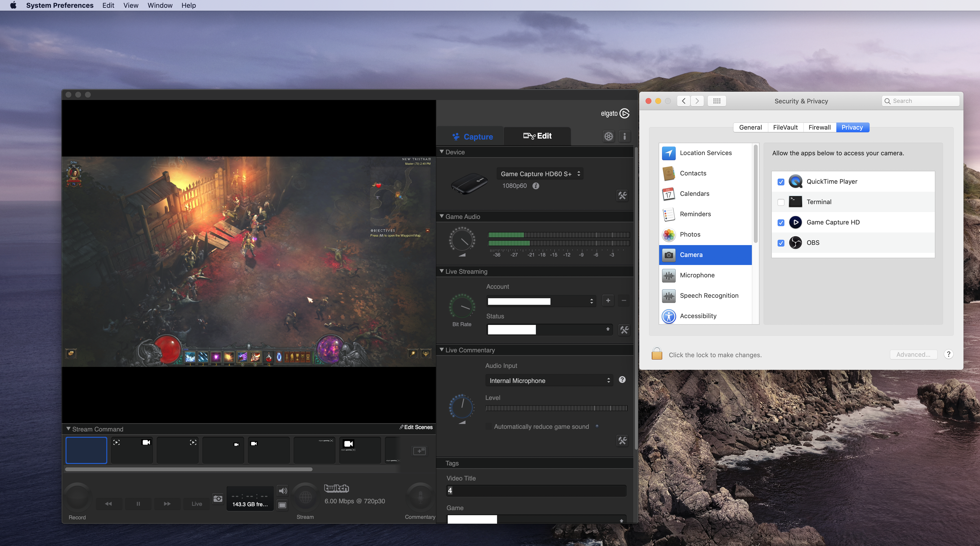Switch to Capture mode in Elgato

tap(473, 136)
